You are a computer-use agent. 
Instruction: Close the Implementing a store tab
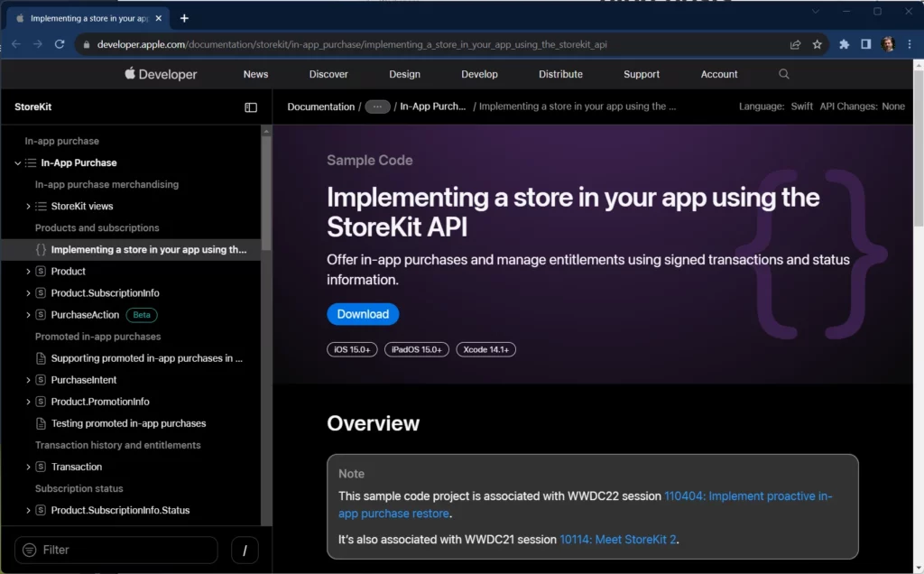[159, 18]
